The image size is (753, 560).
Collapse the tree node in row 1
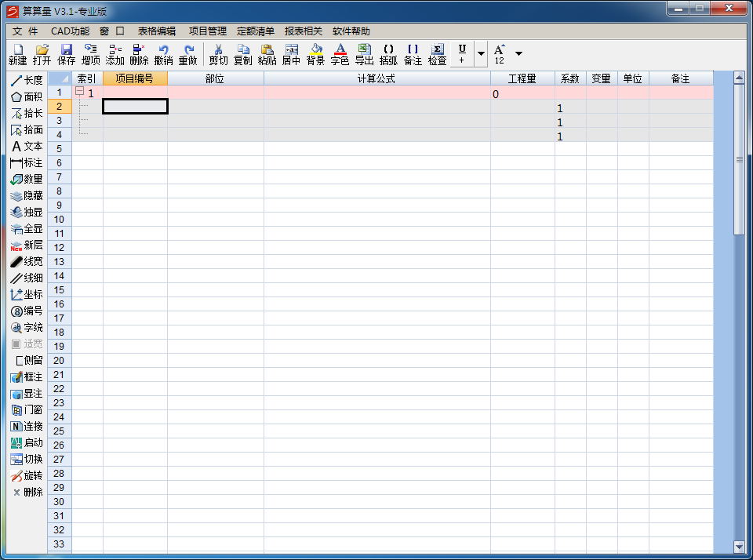click(x=80, y=91)
